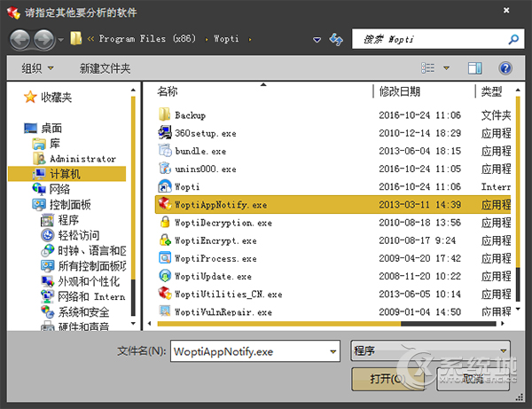Open the 文件名 history dropdown arrow
Image resolution: width=532 pixels, height=409 pixels.
(333, 351)
